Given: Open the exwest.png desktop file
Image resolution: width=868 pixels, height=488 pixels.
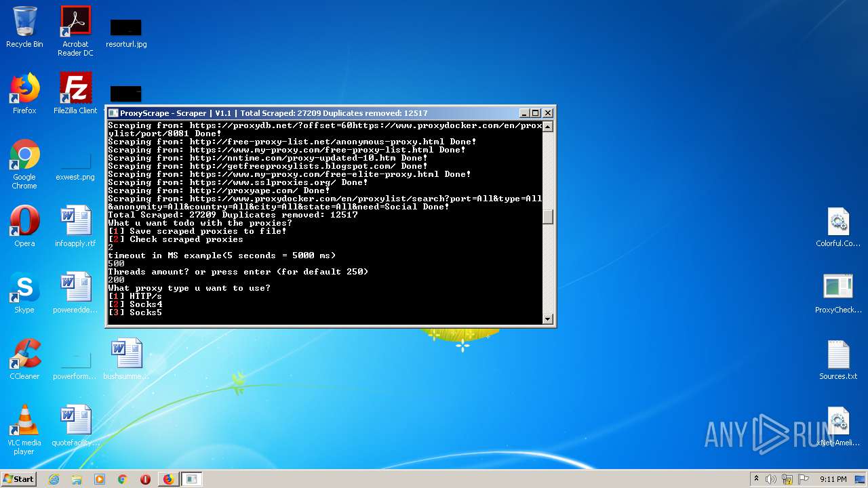Looking at the screenshot, I should 75,165.
